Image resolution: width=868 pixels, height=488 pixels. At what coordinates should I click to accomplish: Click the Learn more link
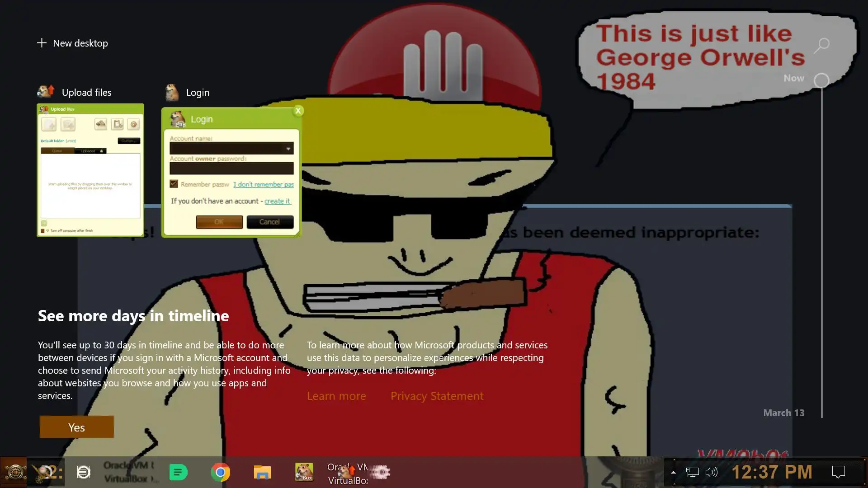point(336,396)
